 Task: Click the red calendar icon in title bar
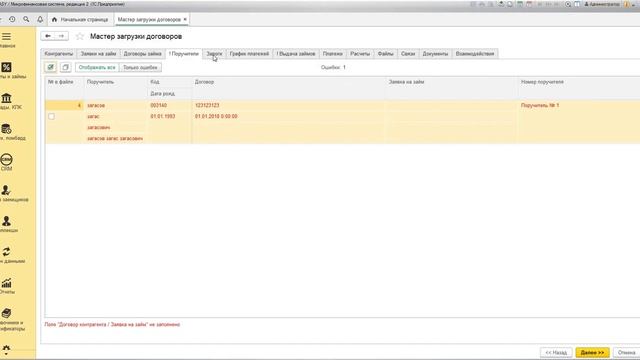[x=529, y=4]
